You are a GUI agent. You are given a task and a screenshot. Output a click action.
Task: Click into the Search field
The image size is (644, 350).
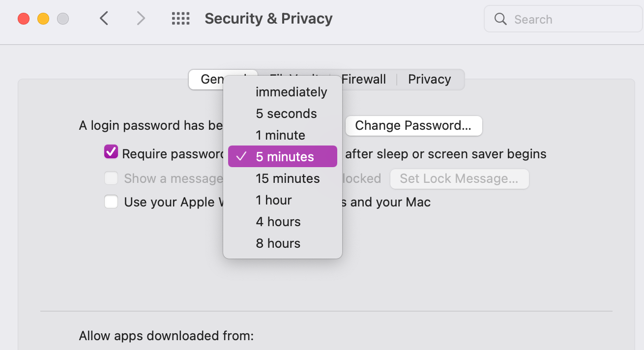[570, 19]
